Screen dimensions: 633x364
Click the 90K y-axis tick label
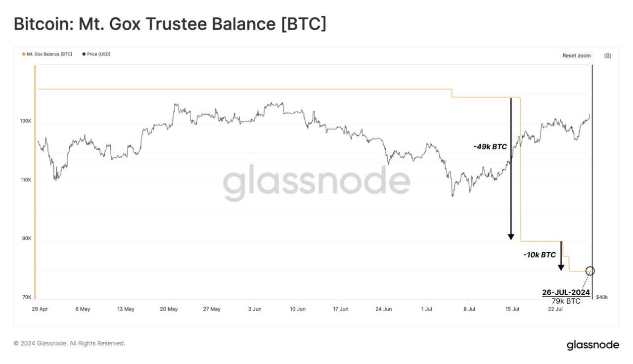click(26, 238)
